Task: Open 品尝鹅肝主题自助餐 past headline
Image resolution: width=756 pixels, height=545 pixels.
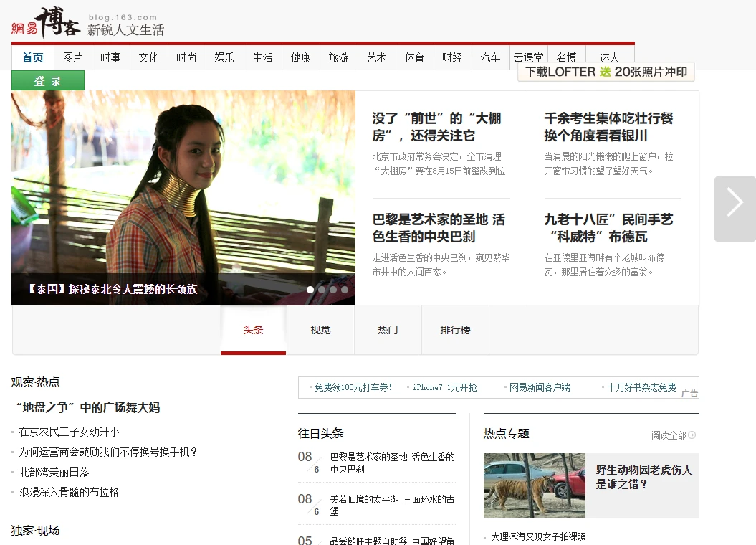Action: (392, 541)
